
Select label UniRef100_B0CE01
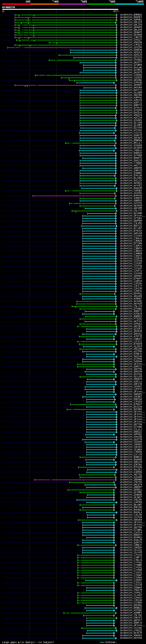click(131, 113)
